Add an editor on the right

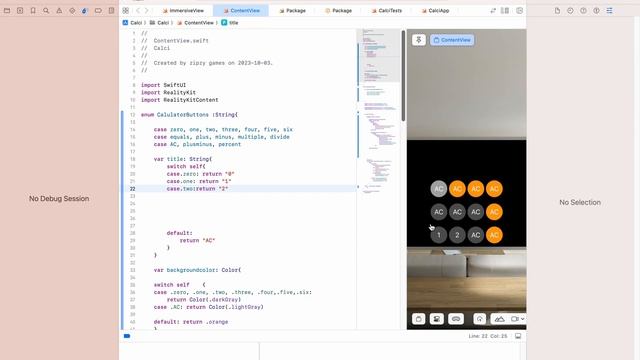pyautogui.click(x=519, y=11)
